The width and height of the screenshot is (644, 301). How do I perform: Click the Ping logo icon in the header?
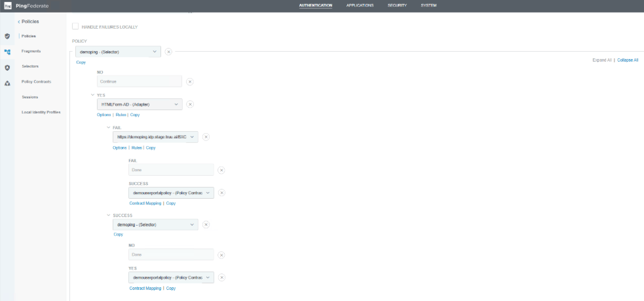click(x=7, y=6)
